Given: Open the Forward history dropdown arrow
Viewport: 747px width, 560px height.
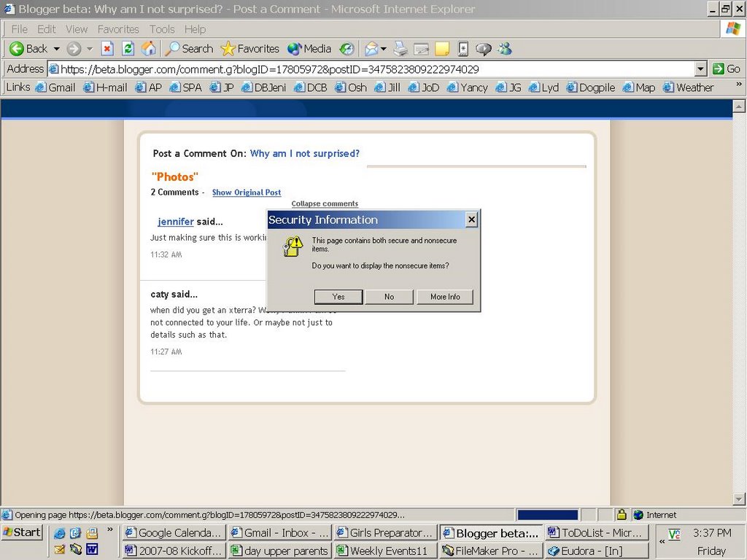Looking at the screenshot, I should pyautogui.click(x=90, y=49).
